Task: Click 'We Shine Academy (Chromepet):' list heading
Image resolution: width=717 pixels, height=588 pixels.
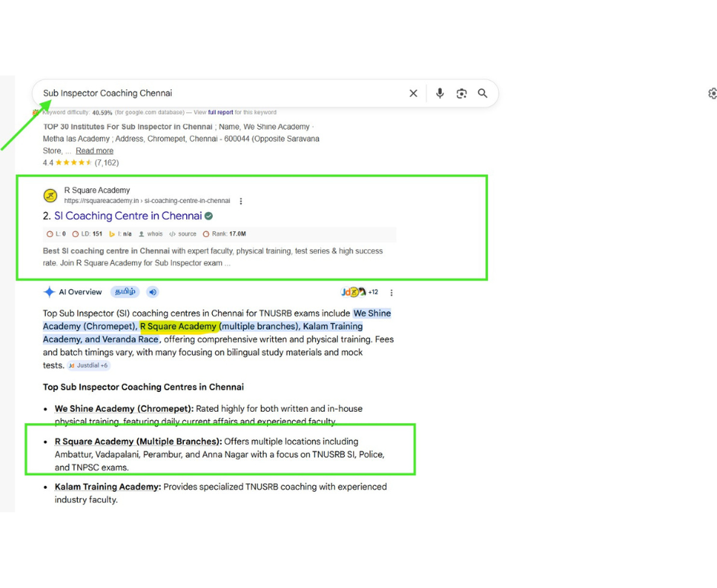Action: coord(124,408)
